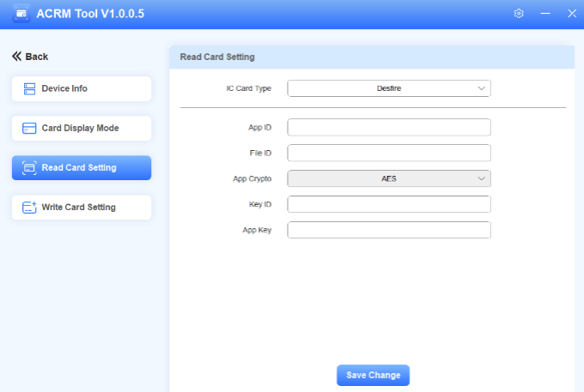Activate the App Key input box
584x392 pixels.
pos(389,230)
